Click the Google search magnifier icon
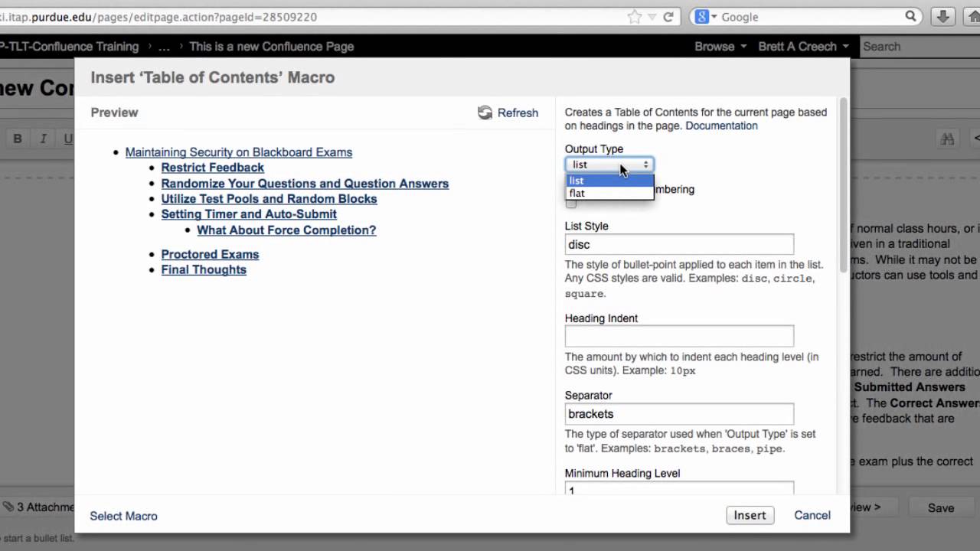 [910, 16]
